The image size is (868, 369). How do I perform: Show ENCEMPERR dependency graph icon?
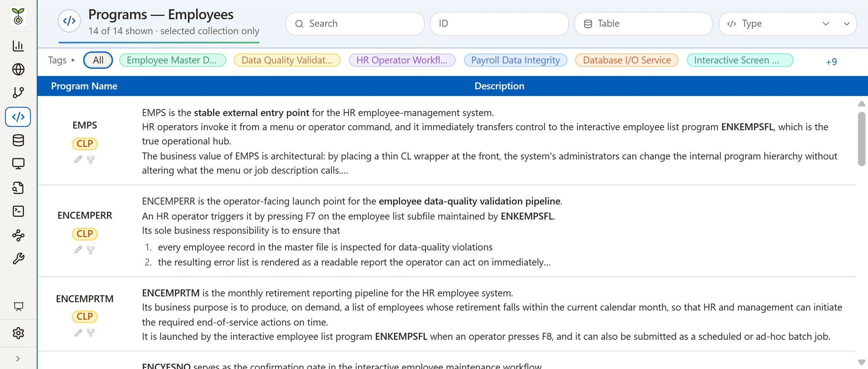90,250
